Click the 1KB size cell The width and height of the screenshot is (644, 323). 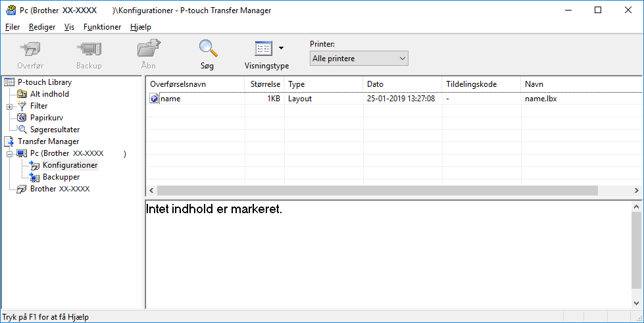[274, 99]
